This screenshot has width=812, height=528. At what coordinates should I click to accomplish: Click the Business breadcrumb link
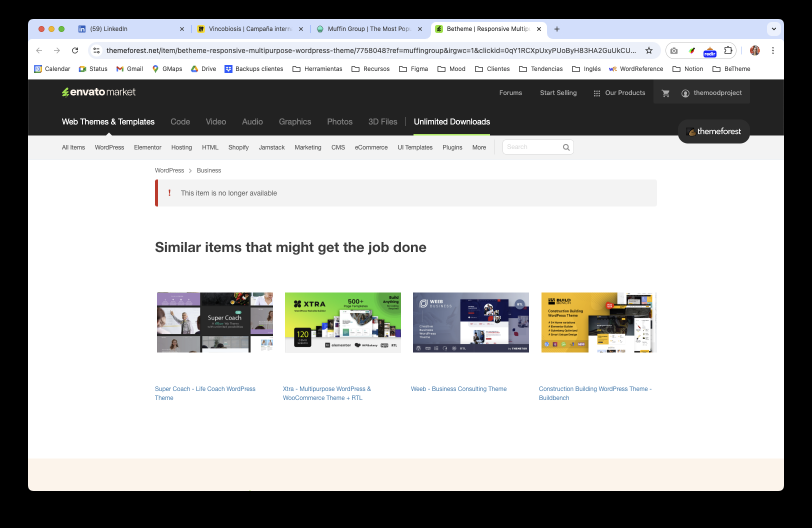(x=209, y=170)
